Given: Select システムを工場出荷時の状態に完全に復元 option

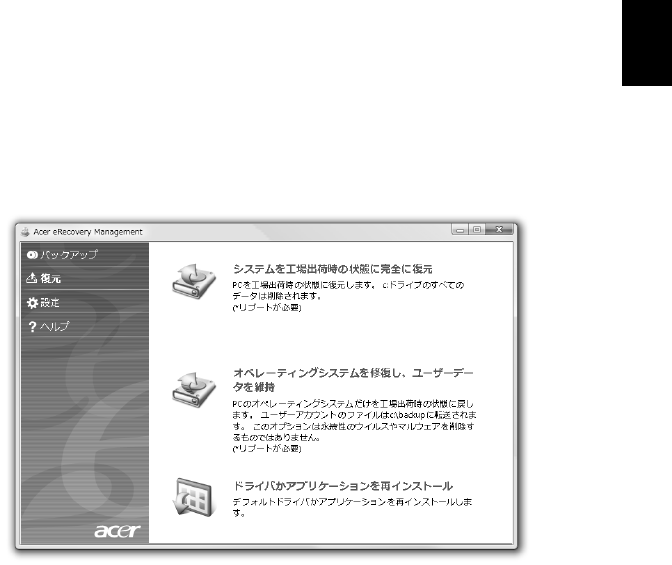Looking at the screenshot, I should pyautogui.click(x=333, y=269).
